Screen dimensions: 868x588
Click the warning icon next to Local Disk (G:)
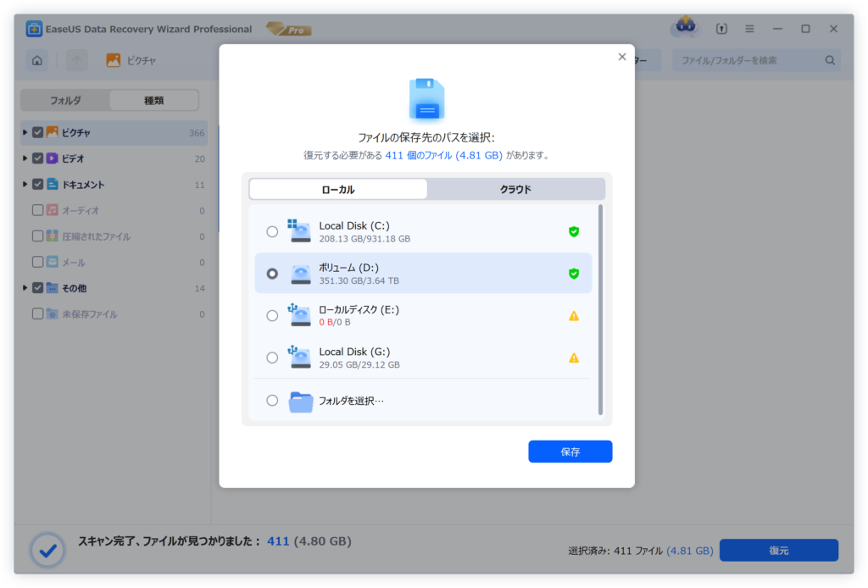coord(574,358)
